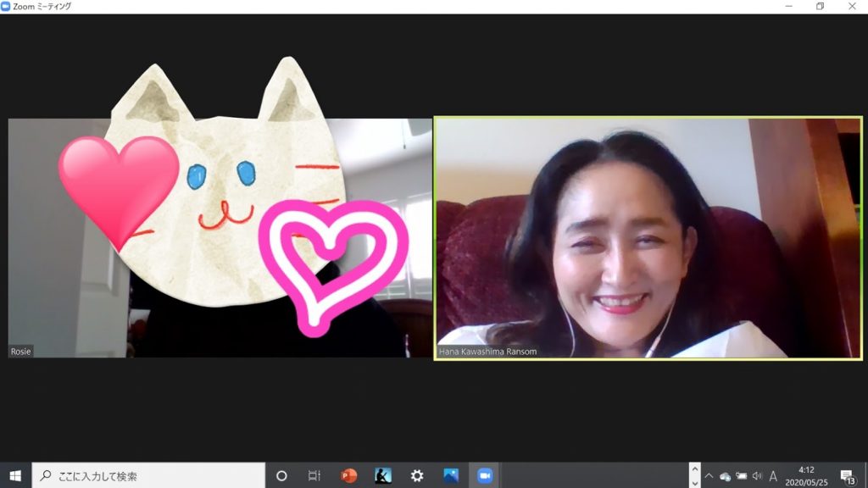Select Hana Kawashima Ransom's video tile
The image size is (868, 488).
[x=648, y=238]
